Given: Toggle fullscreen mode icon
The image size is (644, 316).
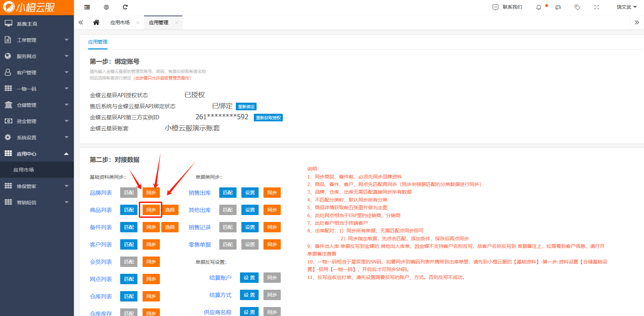Looking at the screenshot, I should tap(597, 7).
